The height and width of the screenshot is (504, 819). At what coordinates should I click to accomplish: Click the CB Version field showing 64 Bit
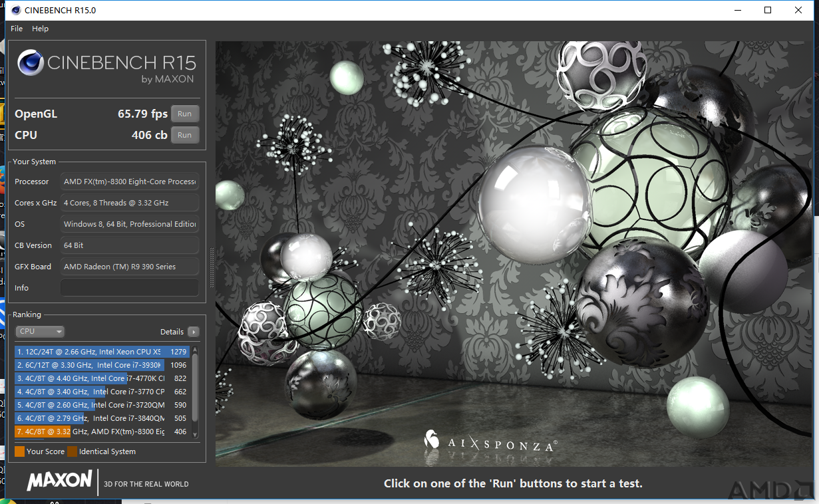(x=130, y=245)
